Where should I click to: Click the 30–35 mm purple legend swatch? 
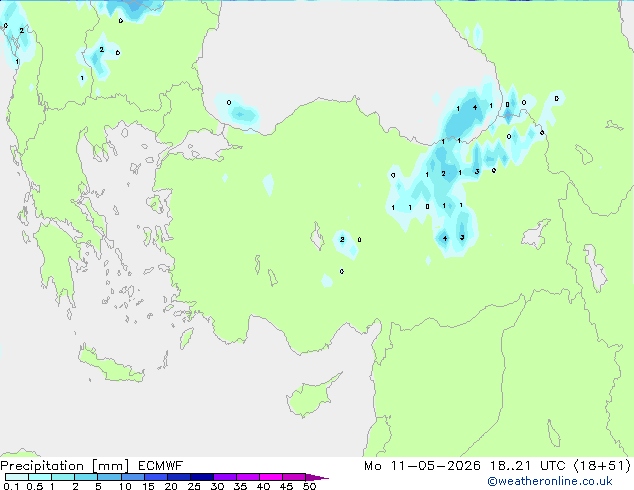click(x=224, y=477)
